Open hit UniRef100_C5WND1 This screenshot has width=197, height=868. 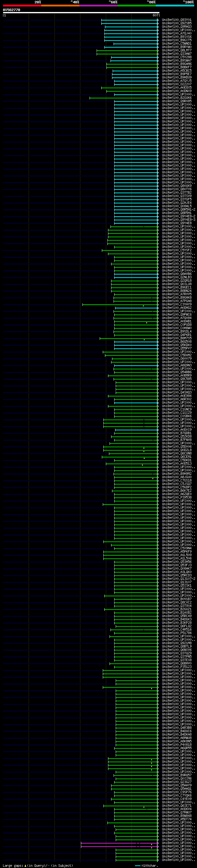(176, 43)
